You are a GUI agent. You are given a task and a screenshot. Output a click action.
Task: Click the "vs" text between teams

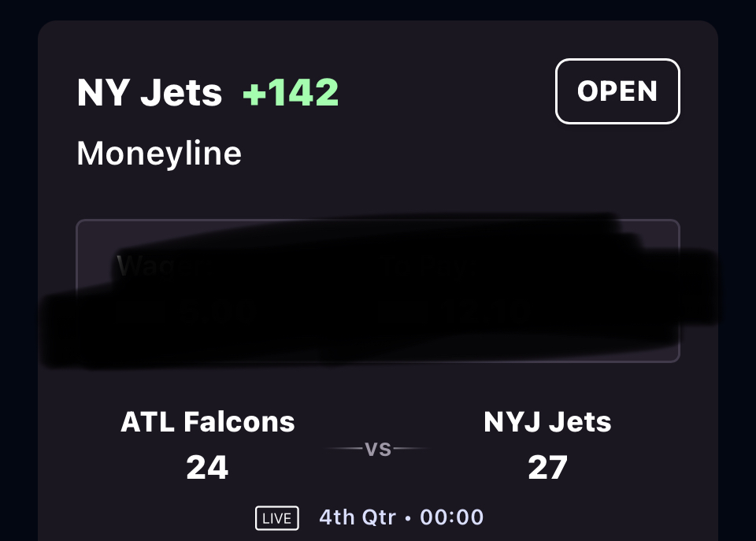(378, 449)
